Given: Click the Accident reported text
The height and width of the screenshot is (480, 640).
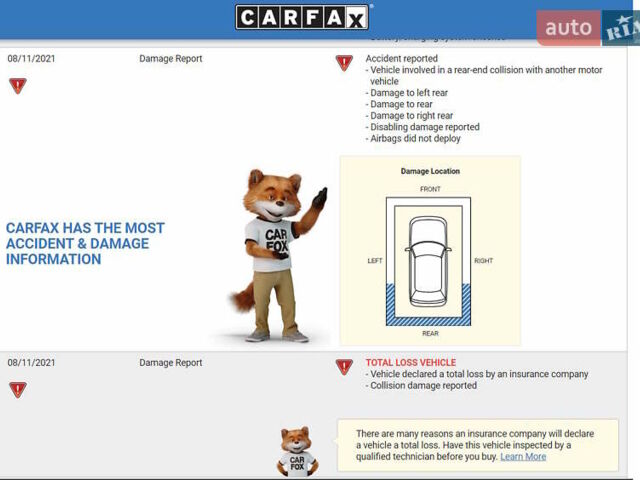Looking at the screenshot, I should pos(402,58).
